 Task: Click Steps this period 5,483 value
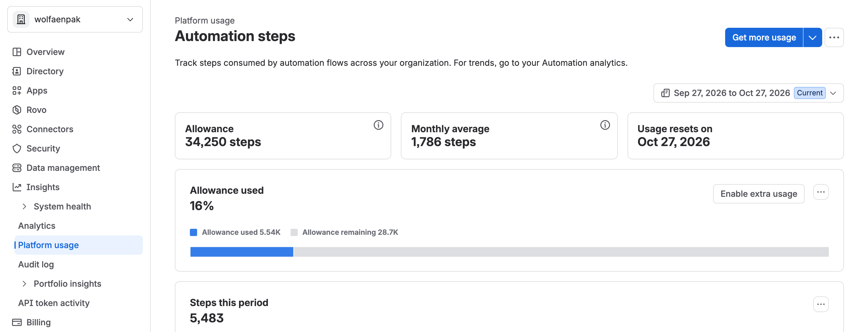[x=206, y=318]
